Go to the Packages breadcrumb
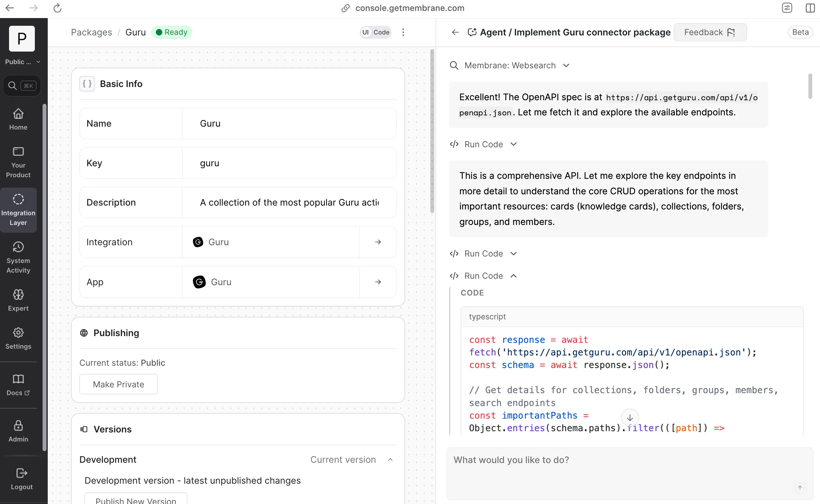 pos(91,32)
